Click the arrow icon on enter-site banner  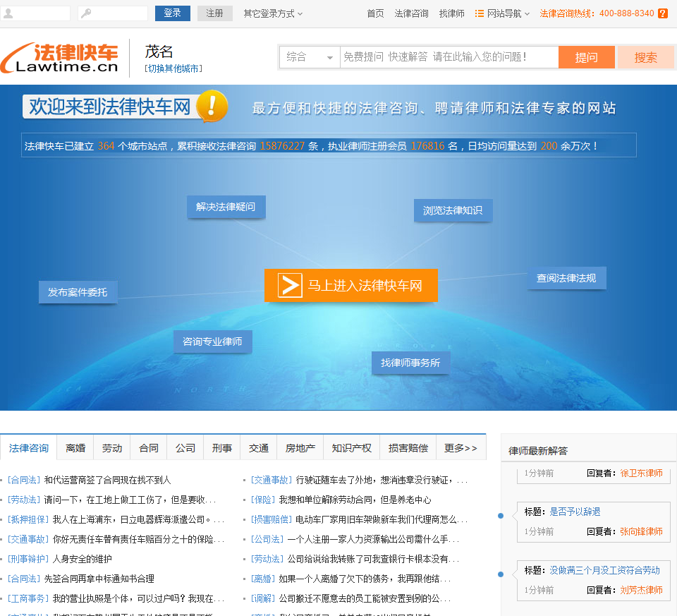pos(289,285)
